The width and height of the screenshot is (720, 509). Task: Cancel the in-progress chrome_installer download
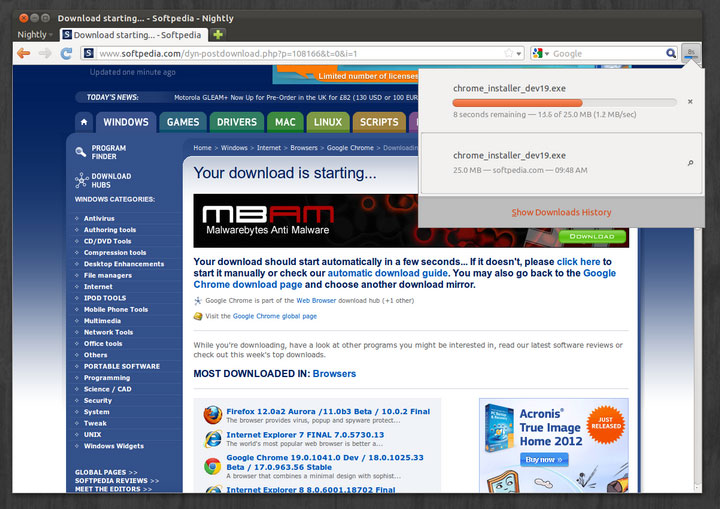(x=690, y=102)
